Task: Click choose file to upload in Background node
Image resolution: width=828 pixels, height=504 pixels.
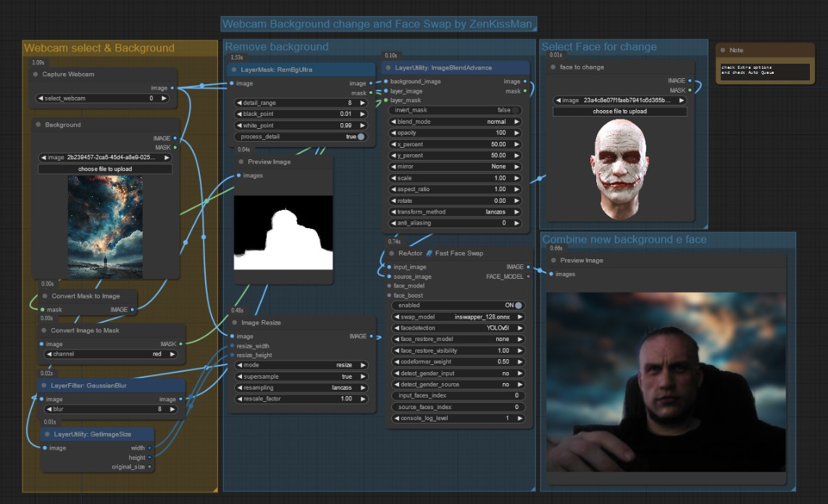Action: [105, 169]
